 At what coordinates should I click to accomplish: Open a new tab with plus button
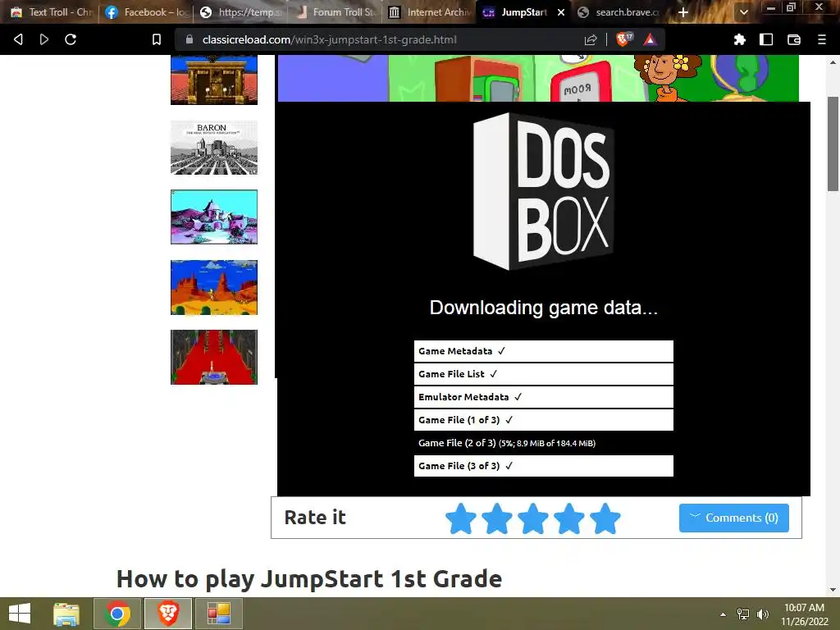[x=683, y=11]
